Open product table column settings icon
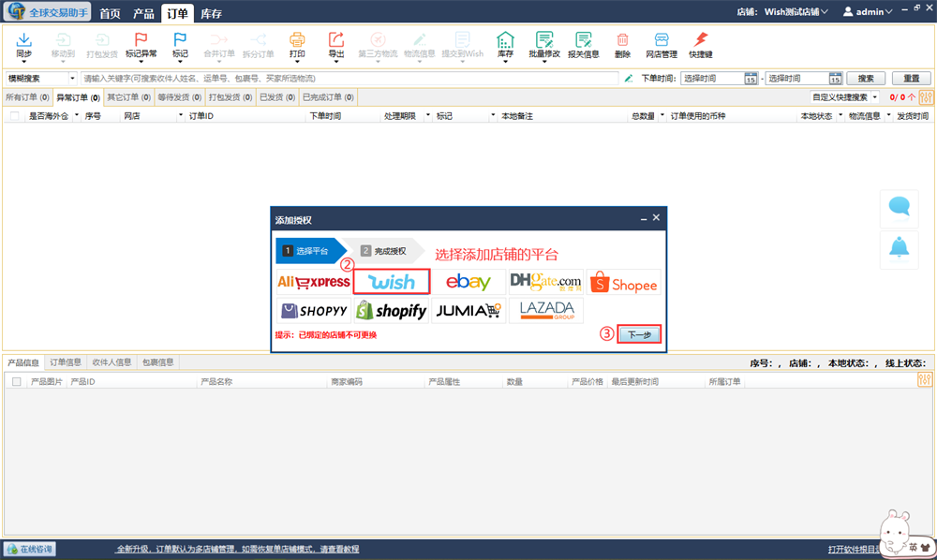This screenshot has width=937, height=560. point(925,379)
